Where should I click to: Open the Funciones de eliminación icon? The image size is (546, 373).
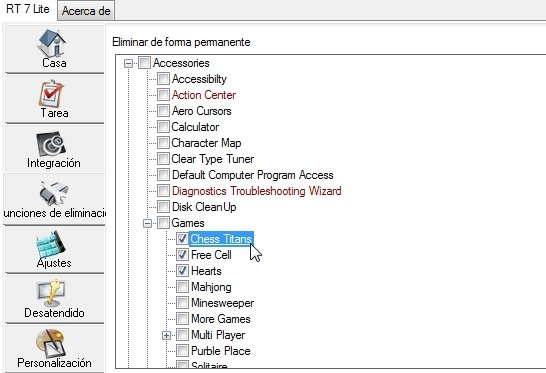tap(54, 193)
